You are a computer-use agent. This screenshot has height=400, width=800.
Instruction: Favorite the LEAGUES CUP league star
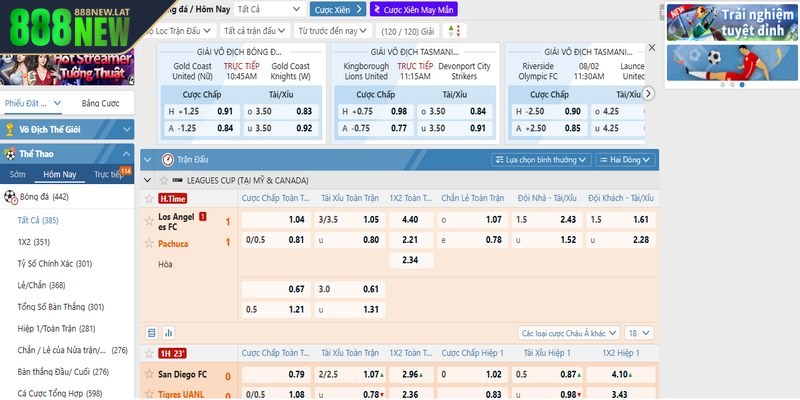tap(163, 180)
